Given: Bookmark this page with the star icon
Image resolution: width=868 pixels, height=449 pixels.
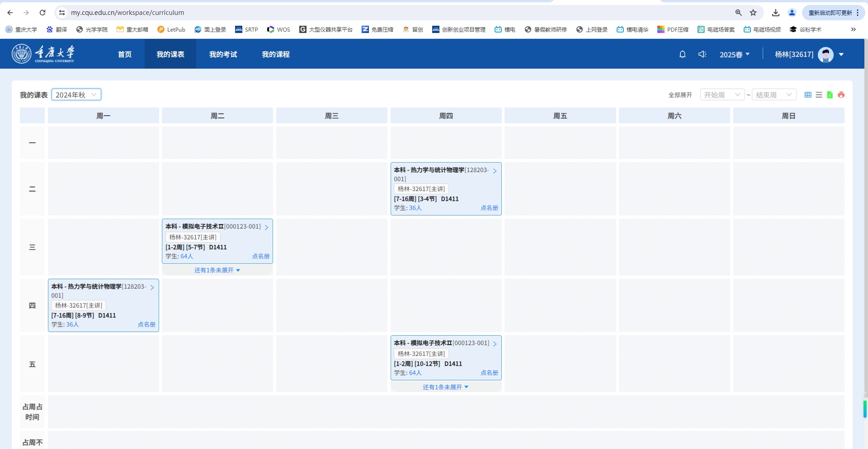Looking at the screenshot, I should point(753,13).
